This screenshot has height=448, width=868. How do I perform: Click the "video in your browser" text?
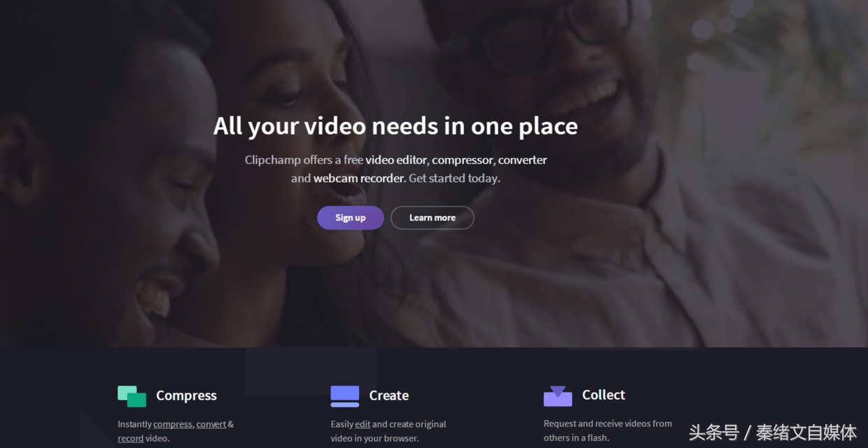(374, 439)
